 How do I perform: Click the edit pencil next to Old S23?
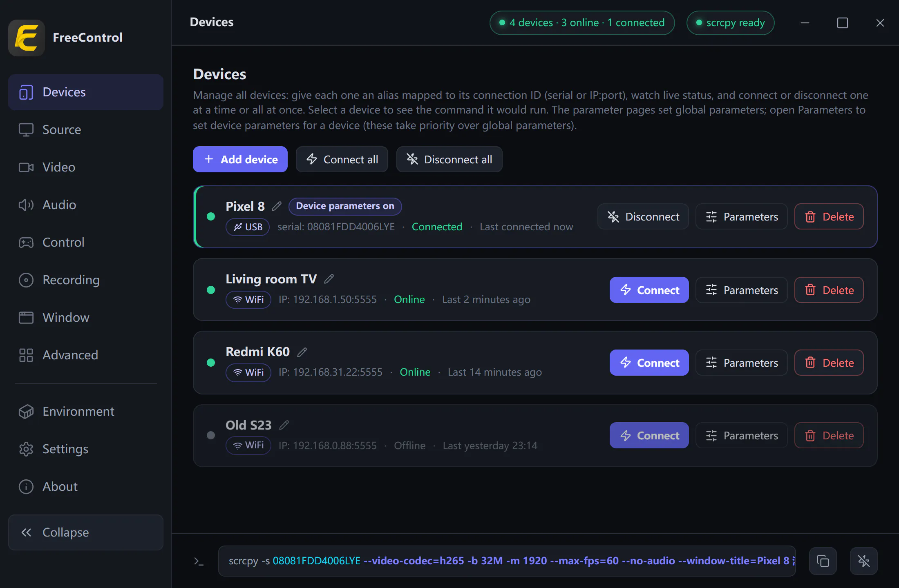coord(284,425)
